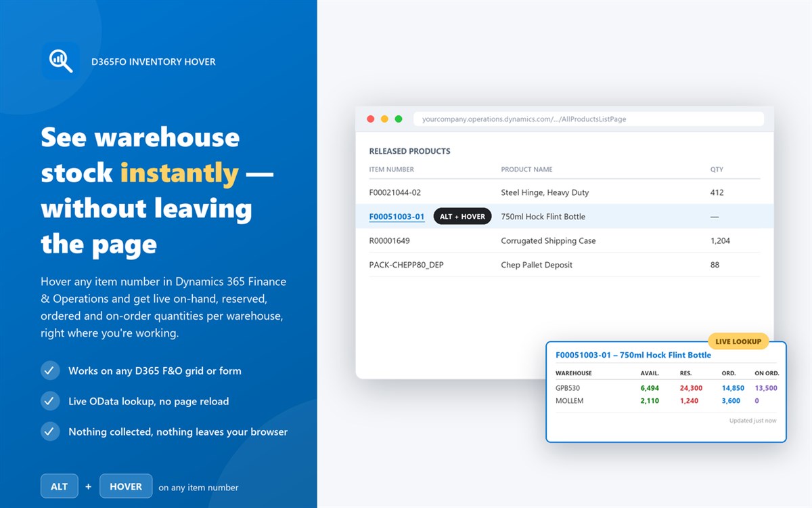The width and height of the screenshot is (812, 508).
Task: Click the RES. column header in popup
Action: [686, 373]
